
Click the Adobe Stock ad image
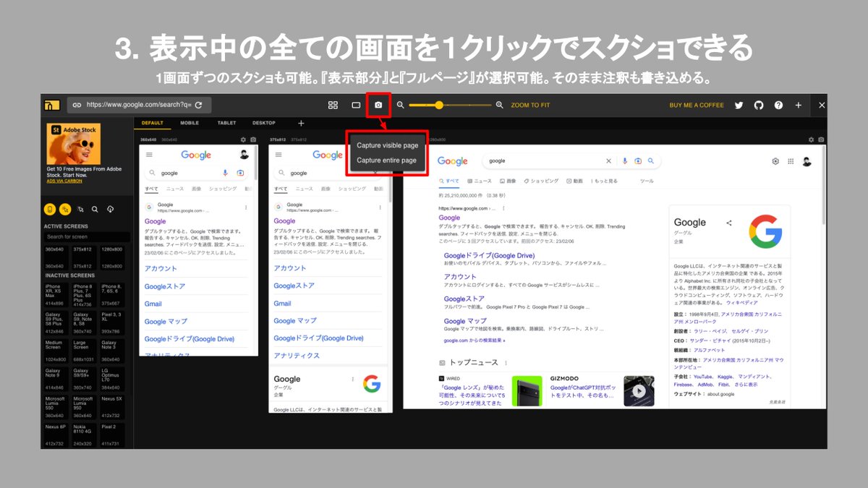74,144
